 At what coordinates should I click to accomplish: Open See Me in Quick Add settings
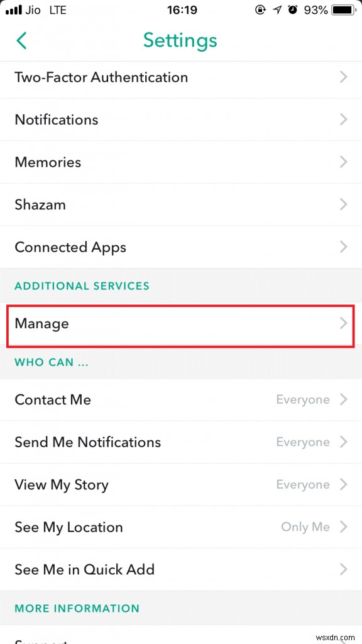[180, 569]
